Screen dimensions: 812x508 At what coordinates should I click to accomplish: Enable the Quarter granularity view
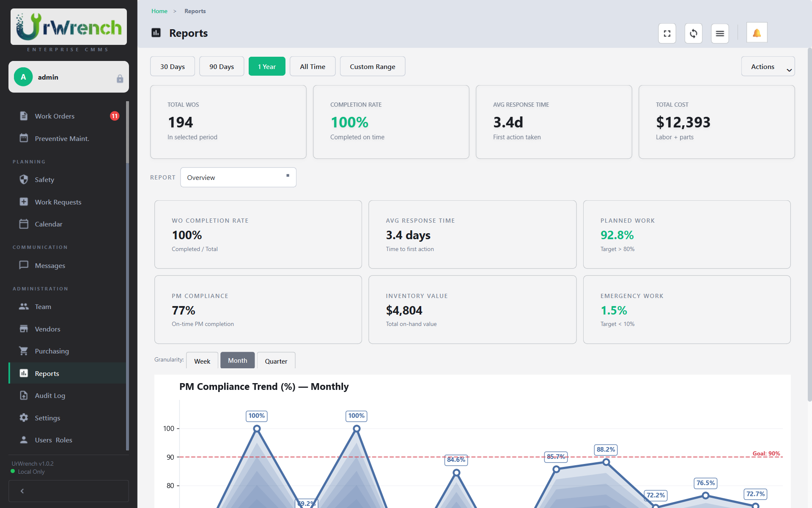[276, 361]
